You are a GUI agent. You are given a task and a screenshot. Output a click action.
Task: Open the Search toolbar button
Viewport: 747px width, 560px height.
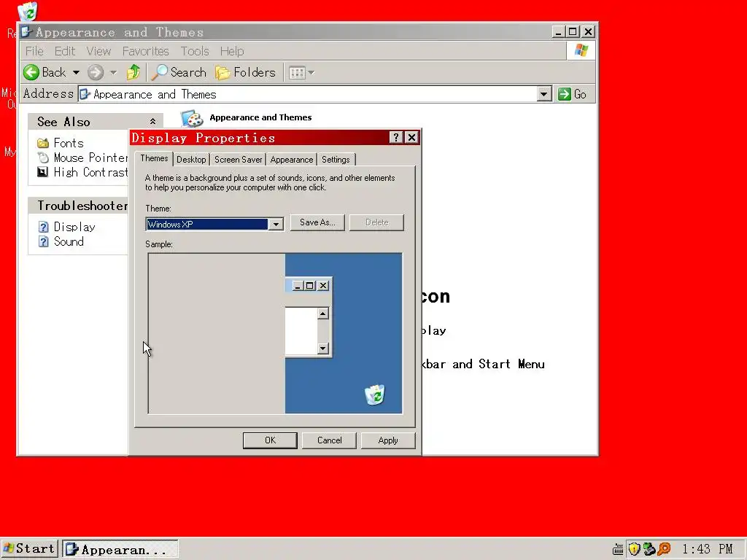[179, 72]
